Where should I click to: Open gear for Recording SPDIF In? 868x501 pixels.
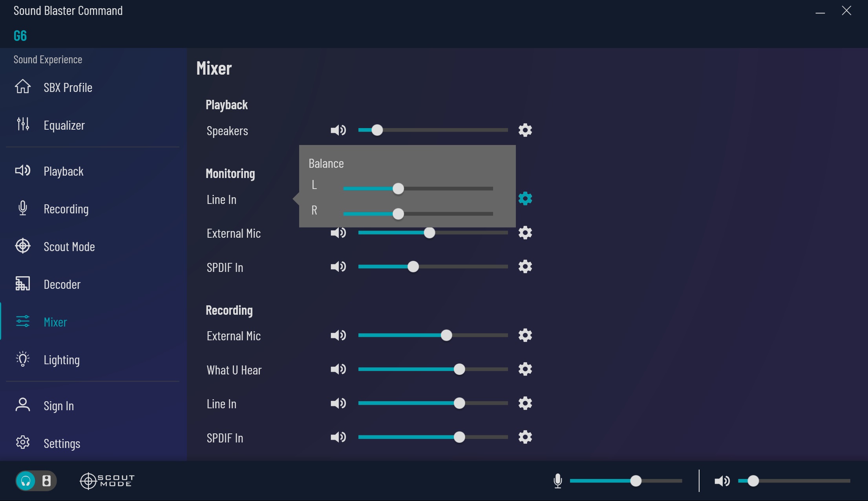(525, 437)
